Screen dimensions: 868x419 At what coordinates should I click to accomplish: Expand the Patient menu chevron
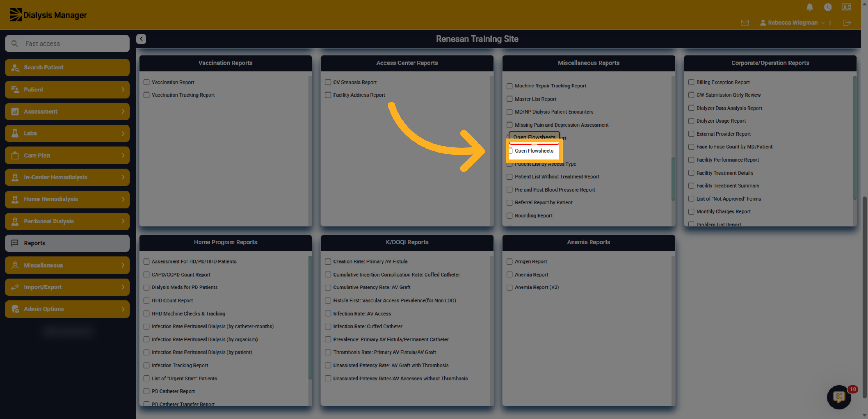[x=123, y=89]
